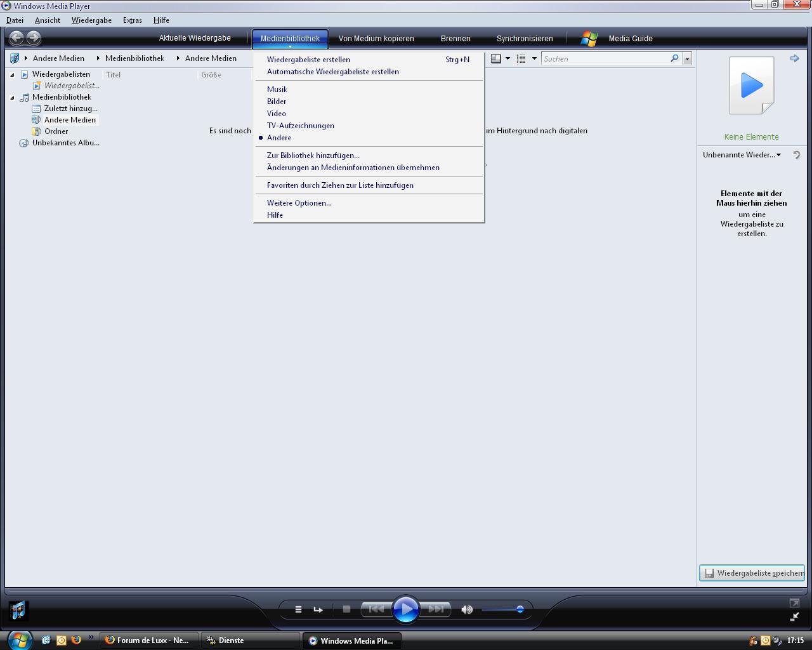Click the library category icon in breadcrumb

coord(15,58)
